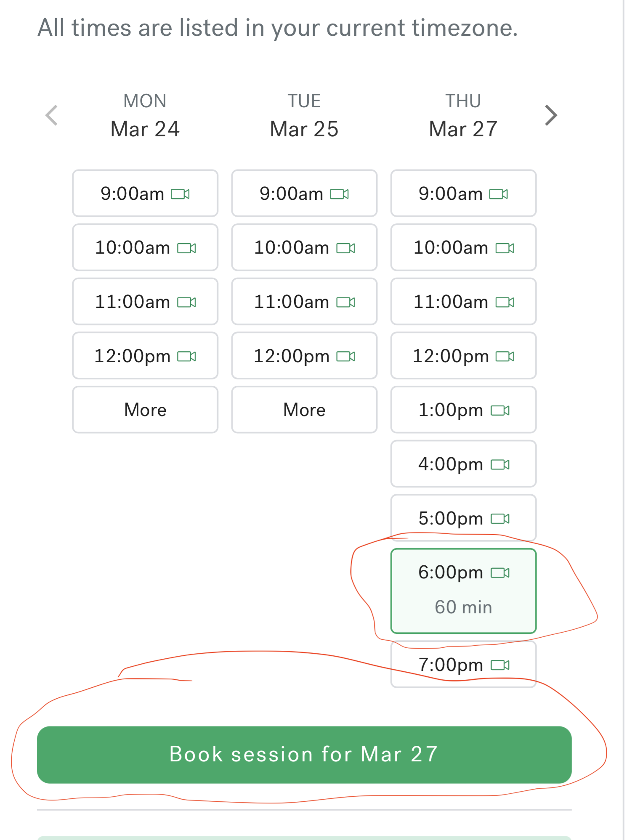Image resolution: width=627 pixels, height=840 pixels.
Task: Choose Tuesday 10:00am time slot
Action: 304,247
